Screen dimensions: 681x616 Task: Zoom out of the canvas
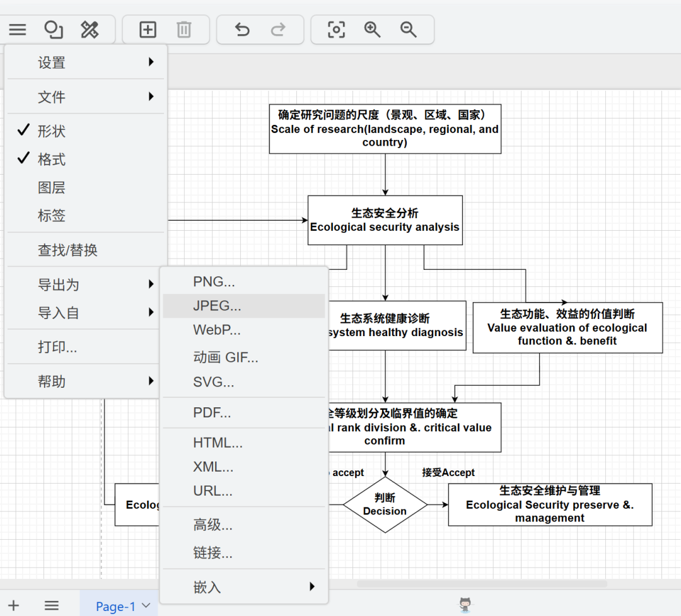[407, 29]
